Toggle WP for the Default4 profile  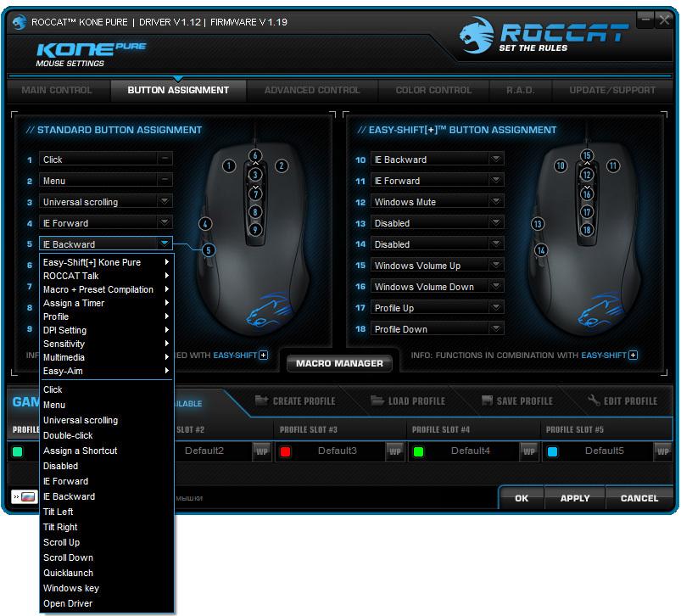pos(529,452)
